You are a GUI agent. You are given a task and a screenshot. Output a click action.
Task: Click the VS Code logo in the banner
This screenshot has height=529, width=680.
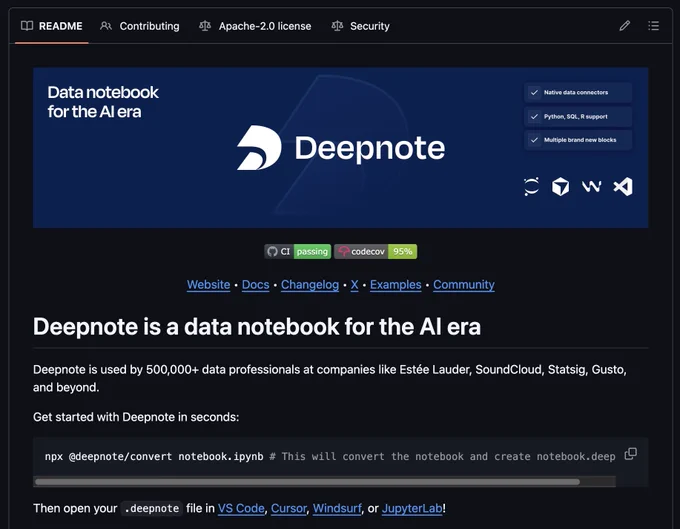coord(623,187)
